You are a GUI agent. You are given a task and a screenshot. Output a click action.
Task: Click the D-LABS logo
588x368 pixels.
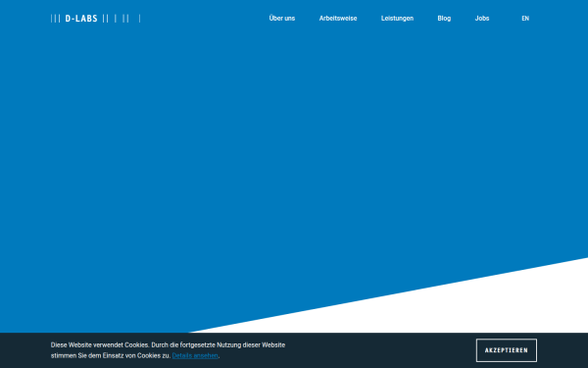coord(96,19)
